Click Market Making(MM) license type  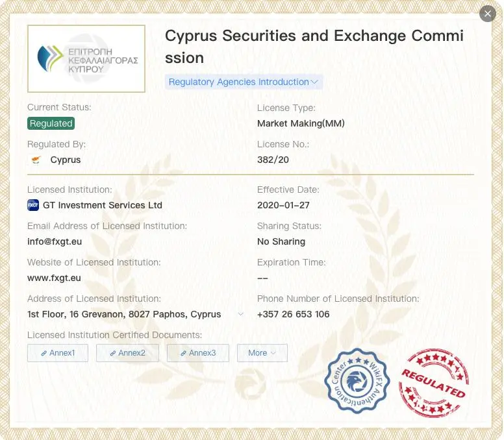[301, 123]
